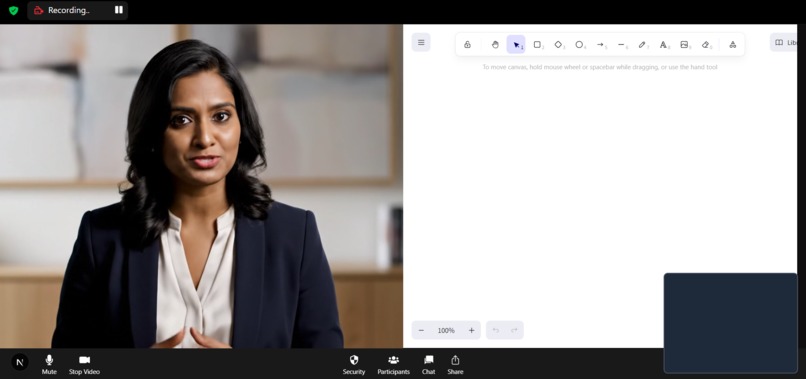Select the Text tool
The width and height of the screenshot is (806, 379).
tap(664, 45)
